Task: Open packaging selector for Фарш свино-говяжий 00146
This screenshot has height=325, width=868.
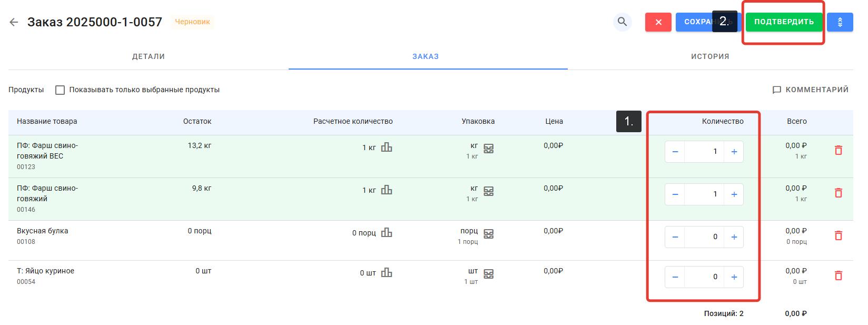Action: 488,191
